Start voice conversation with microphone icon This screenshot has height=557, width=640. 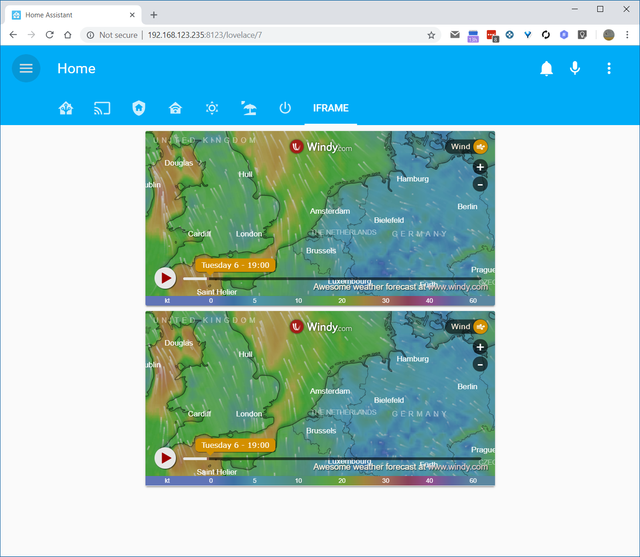pyautogui.click(x=575, y=68)
